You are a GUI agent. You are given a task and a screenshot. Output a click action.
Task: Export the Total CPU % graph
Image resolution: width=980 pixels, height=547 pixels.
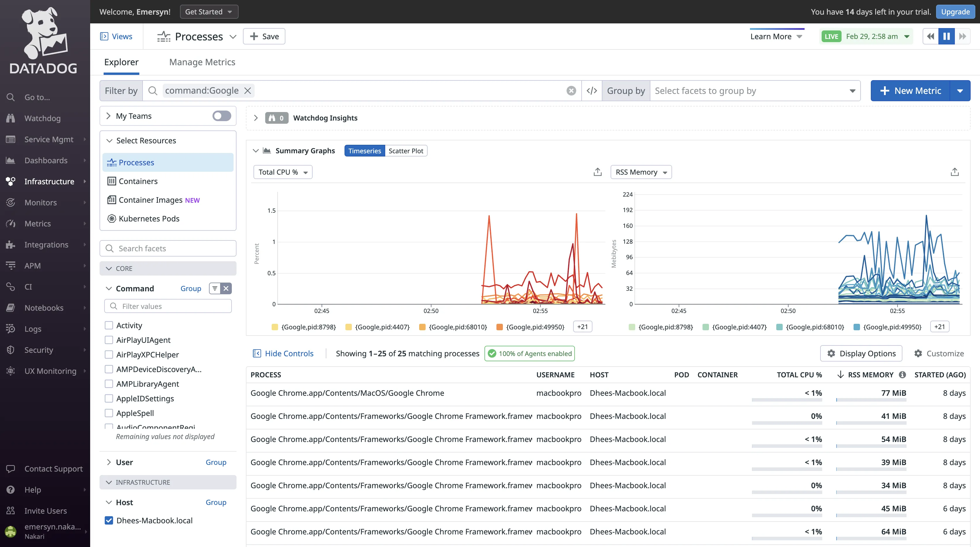coord(598,172)
